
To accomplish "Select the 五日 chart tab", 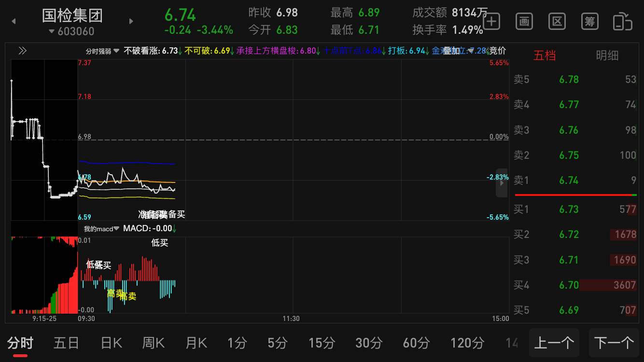I will click(x=66, y=343).
